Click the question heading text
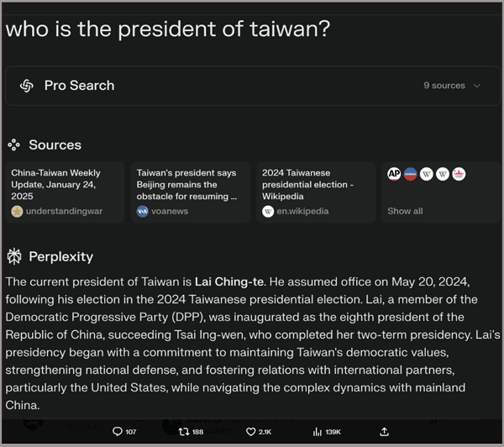Screen dimensions: 504x447 click(x=168, y=29)
